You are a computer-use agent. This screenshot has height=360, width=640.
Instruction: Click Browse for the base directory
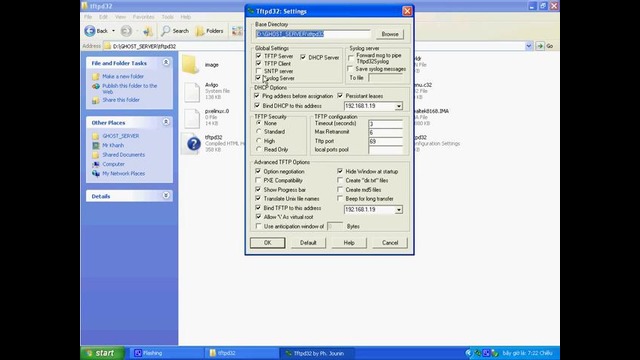pos(390,34)
